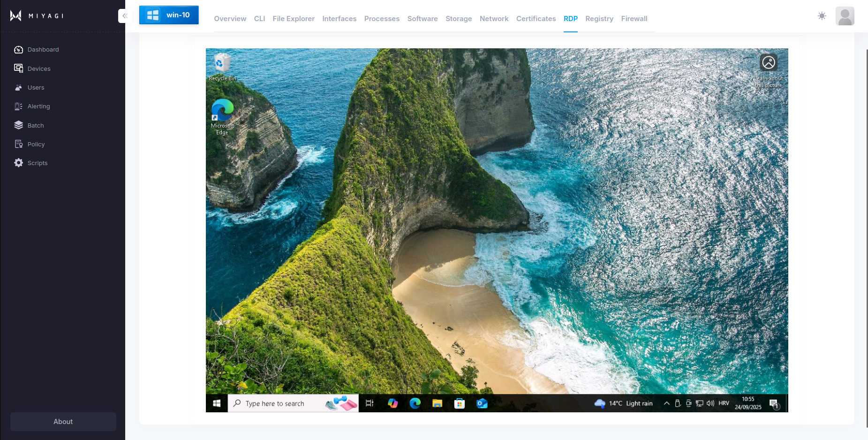Show hidden system tray icons

point(666,403)
